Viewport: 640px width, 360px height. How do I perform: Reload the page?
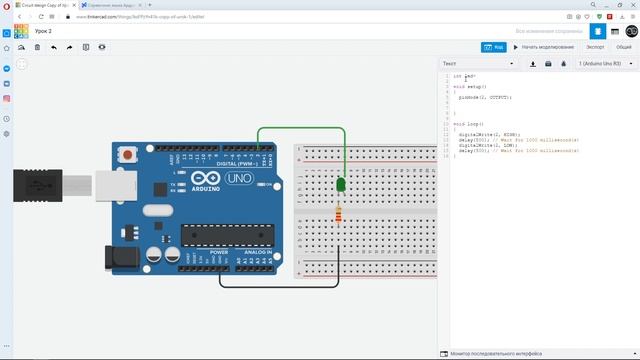click(41, 17)
